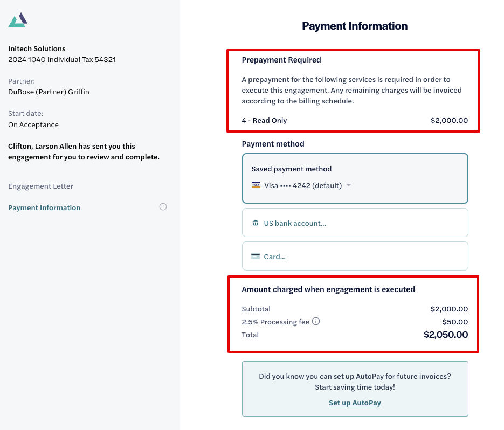The height and width of the screenshot is (430, 504).
Task: Click the Set up AutoPay link
Action: pos(355,403)
